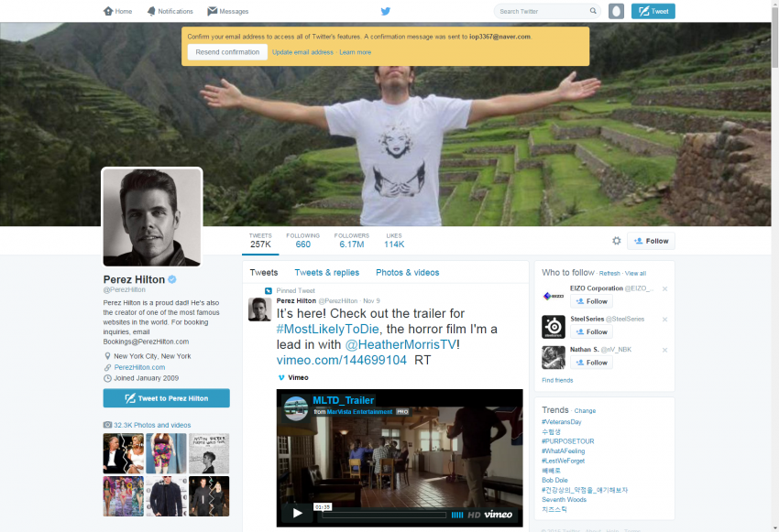Click the search magnifier icon

tap(592, 11)
